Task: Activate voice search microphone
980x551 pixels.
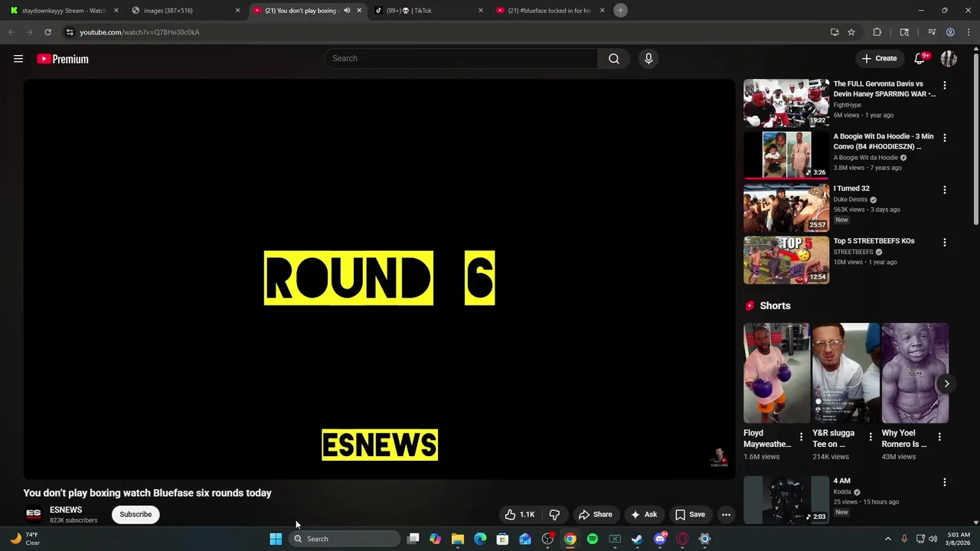Action: [648, 58]
